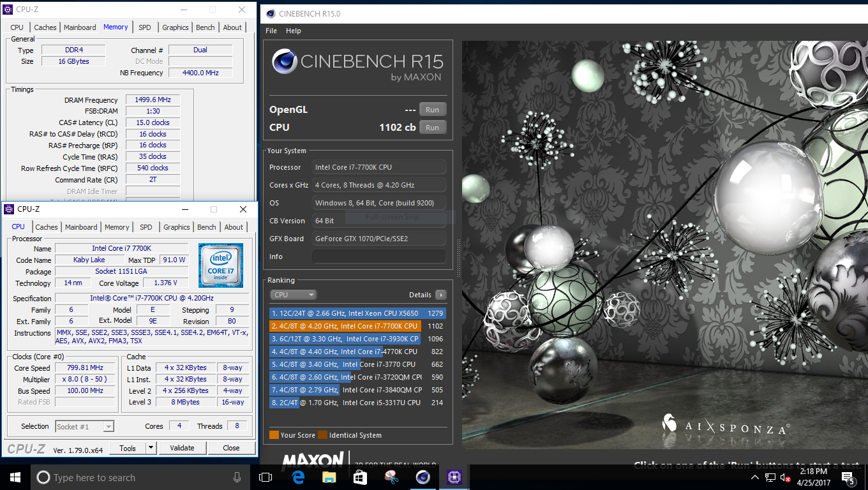Open File Explorer from the taskbar
Viewport: 868px width, 490px height.
click(329, 477)
